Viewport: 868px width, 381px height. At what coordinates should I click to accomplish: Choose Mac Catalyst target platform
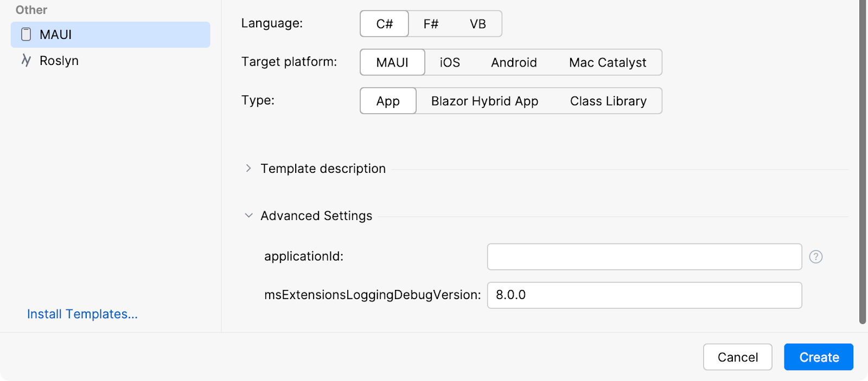pos(607,62)
